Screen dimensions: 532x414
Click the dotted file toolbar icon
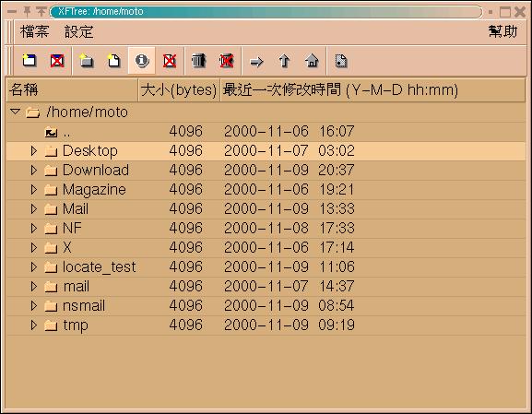coord(341,61)
